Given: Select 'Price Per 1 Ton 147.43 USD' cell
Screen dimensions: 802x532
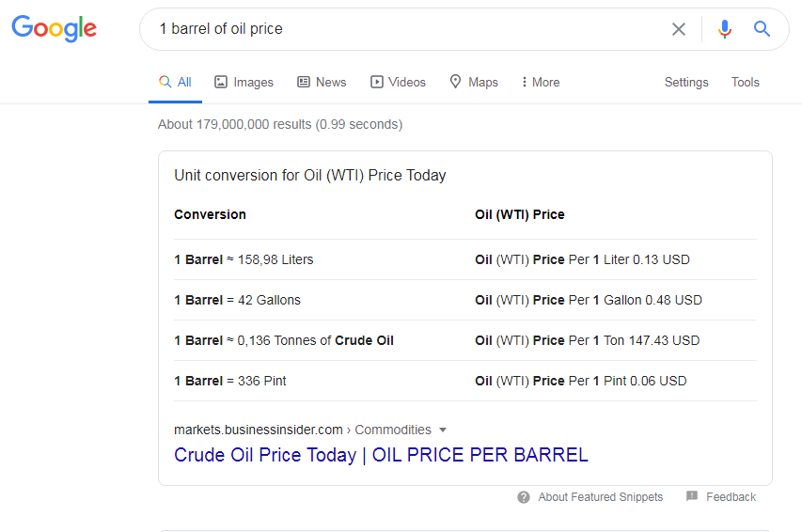Looking at the screenshot, I should [x=588, y=340].
